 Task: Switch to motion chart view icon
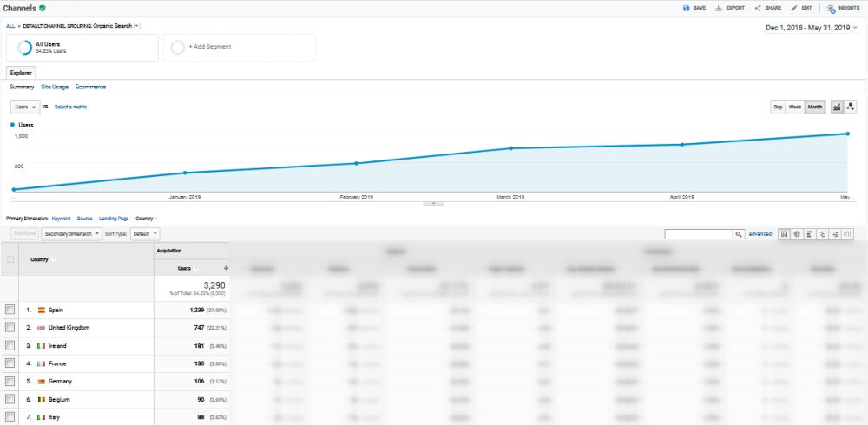click(852, 107)
